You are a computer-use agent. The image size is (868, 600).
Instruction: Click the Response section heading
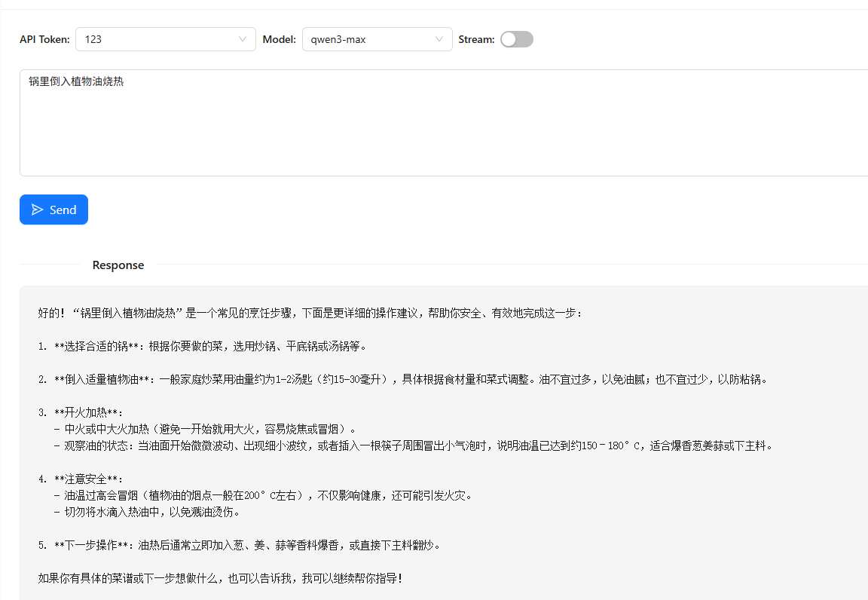pos(118,265)
